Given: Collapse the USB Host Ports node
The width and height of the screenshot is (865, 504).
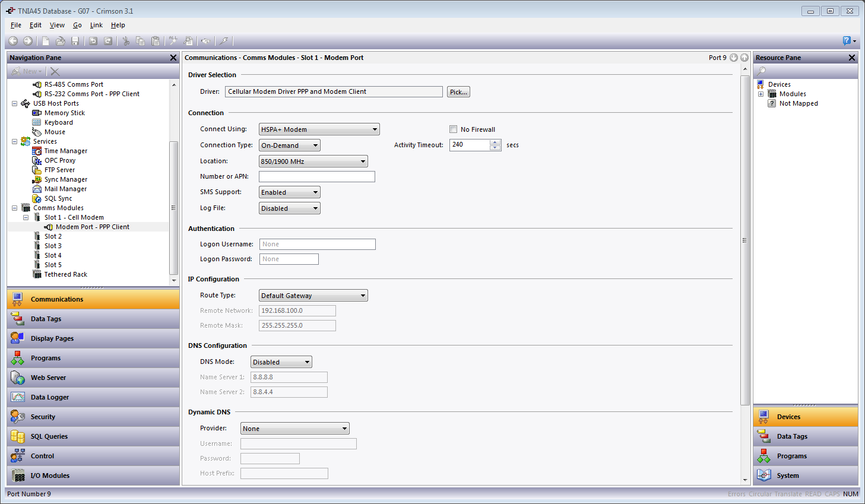Looking at the screenshot, I should click(15, 103).
